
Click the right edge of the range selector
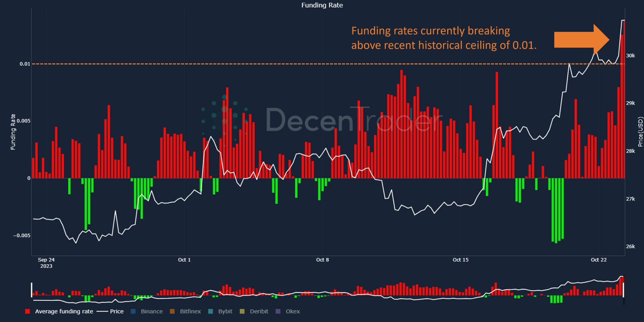(624, 290)
